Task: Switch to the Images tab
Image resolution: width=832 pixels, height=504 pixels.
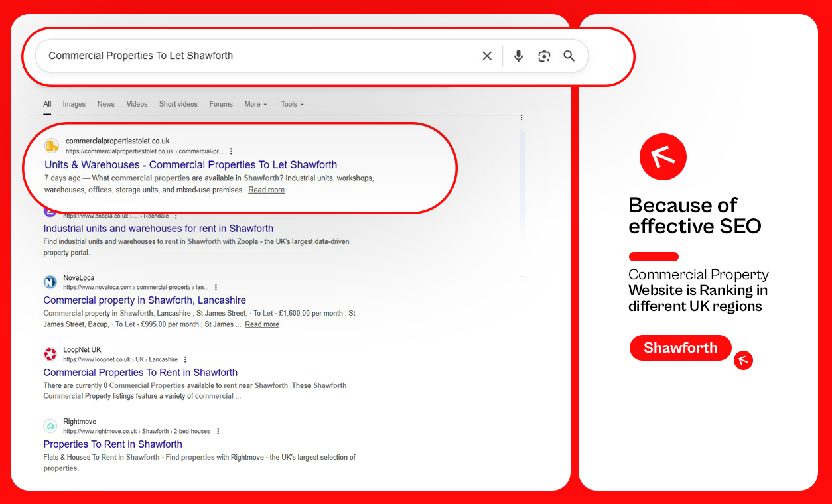Action: 74,104
